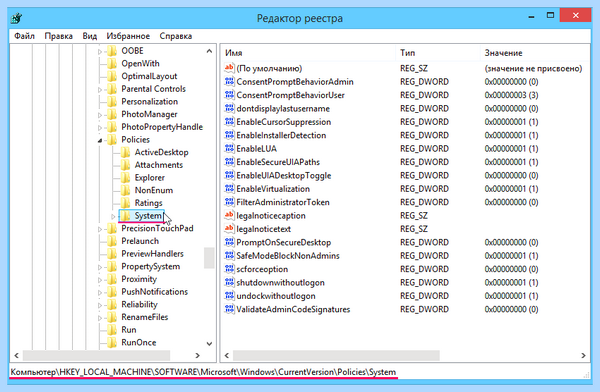Select the OpenWith folder icon
This screenshot has width=600, height=392.
click(112, 64)
